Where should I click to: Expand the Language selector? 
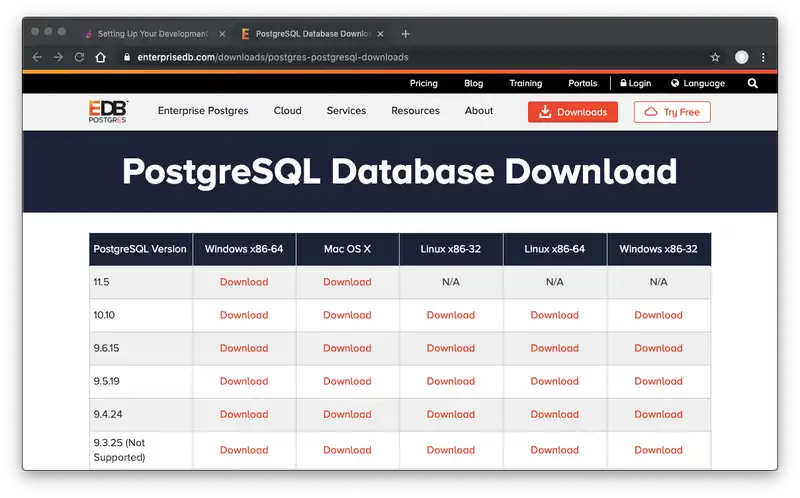tap(698, 84)
